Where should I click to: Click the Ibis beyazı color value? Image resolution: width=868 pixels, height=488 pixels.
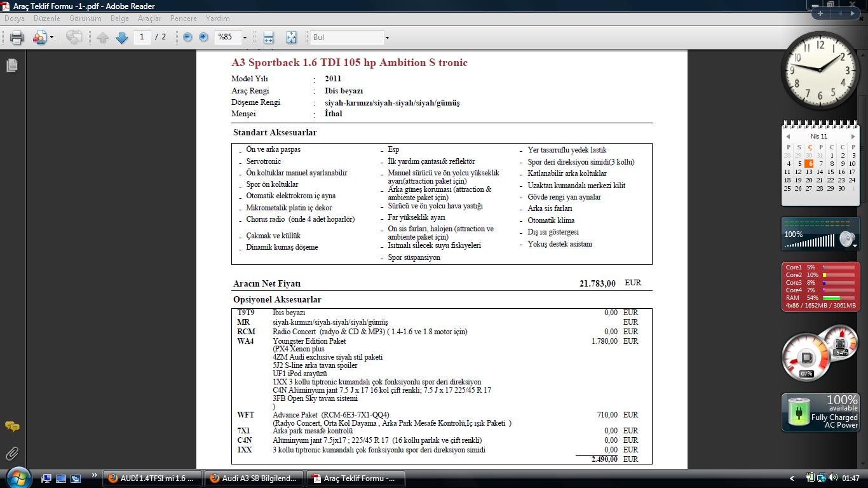coord(344,91)
